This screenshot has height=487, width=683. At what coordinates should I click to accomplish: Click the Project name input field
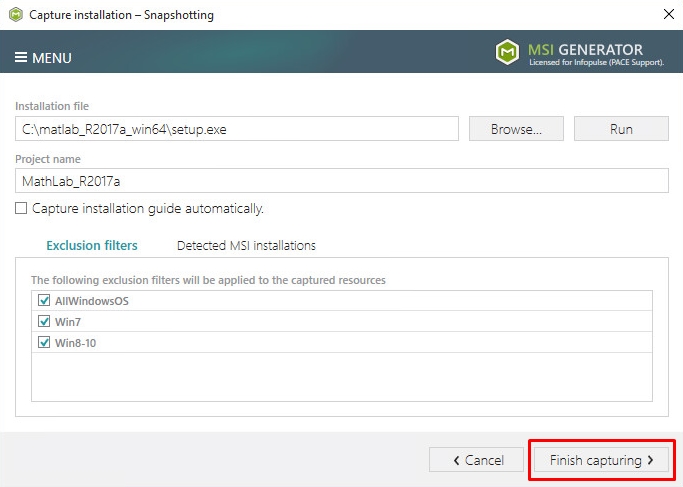[x=342, y=180]
